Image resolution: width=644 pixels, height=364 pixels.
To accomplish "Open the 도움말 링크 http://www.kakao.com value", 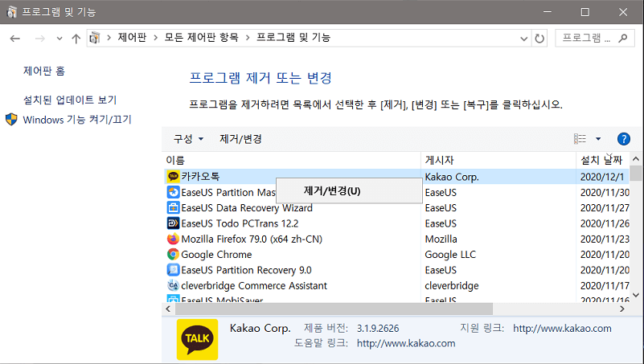I will click(x=406, y=343).
